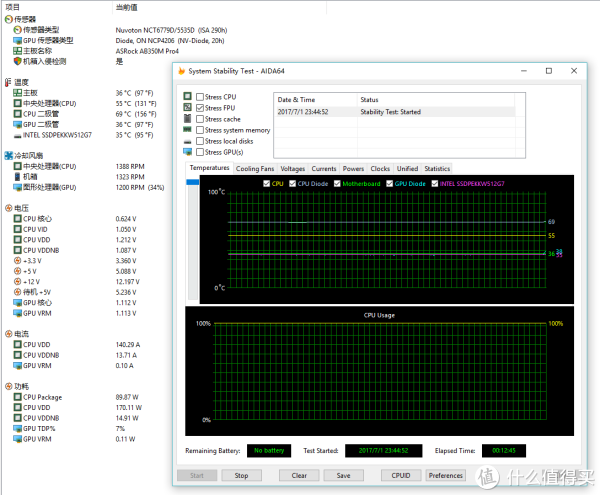
Task: Click the 电流 section icon
Action: pyautogui.click(x=9, y=334)
